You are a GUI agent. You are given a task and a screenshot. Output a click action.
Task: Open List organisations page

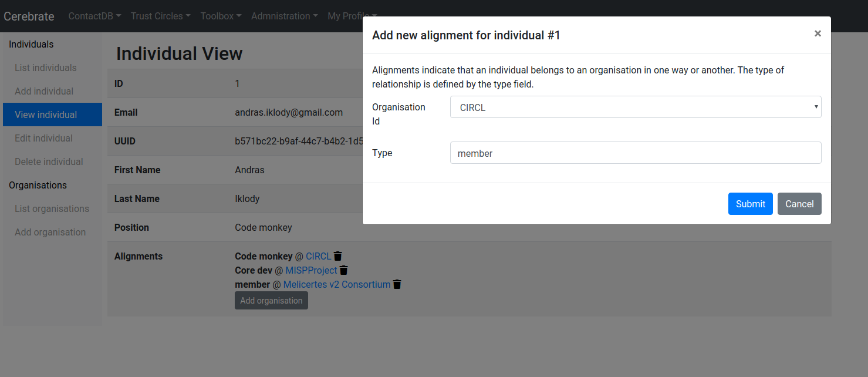52,208
